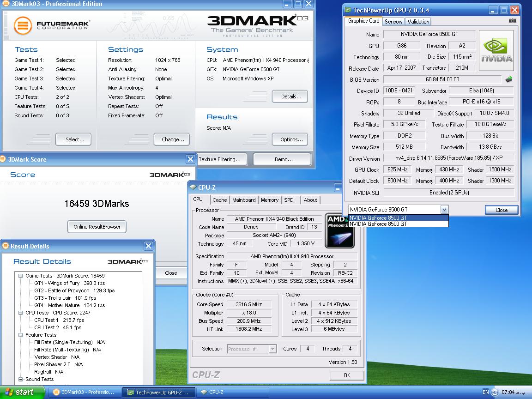Switch to the Sensors tab in GPU-Z
Image resolution: width=532 pixels, height=399 pixels.
point(393,21)
